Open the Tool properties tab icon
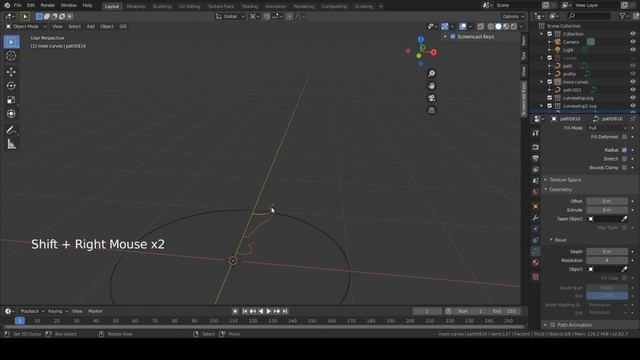The height and width of the screenshot is (360, 640). tap(536, 133)
